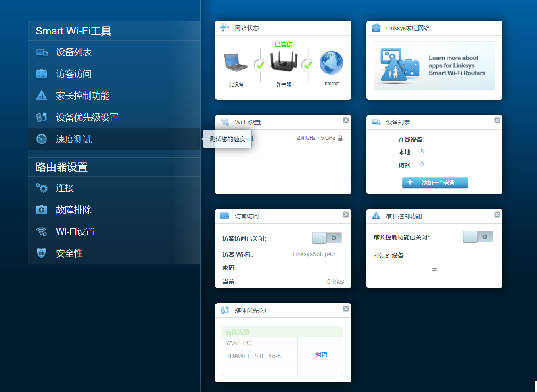This screenshot has height=392, width=537.
Task: Click the 已连接 status text
Action: (283, 44)
